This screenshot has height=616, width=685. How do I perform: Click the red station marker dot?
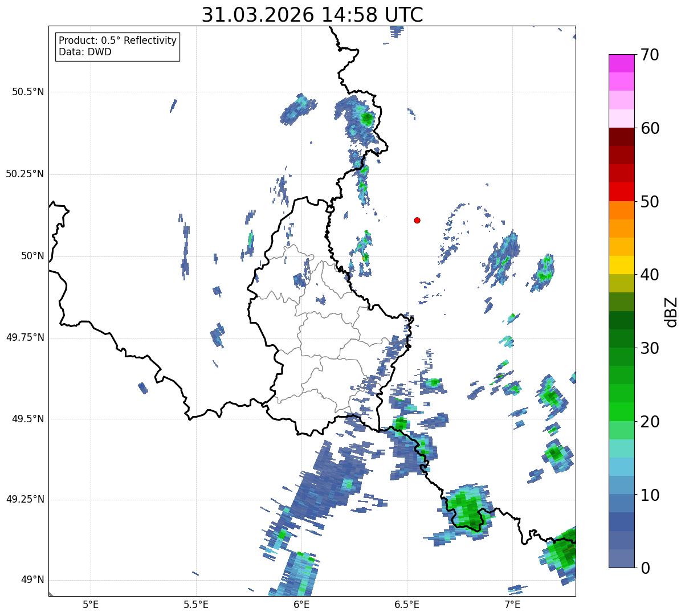(417, 220)
